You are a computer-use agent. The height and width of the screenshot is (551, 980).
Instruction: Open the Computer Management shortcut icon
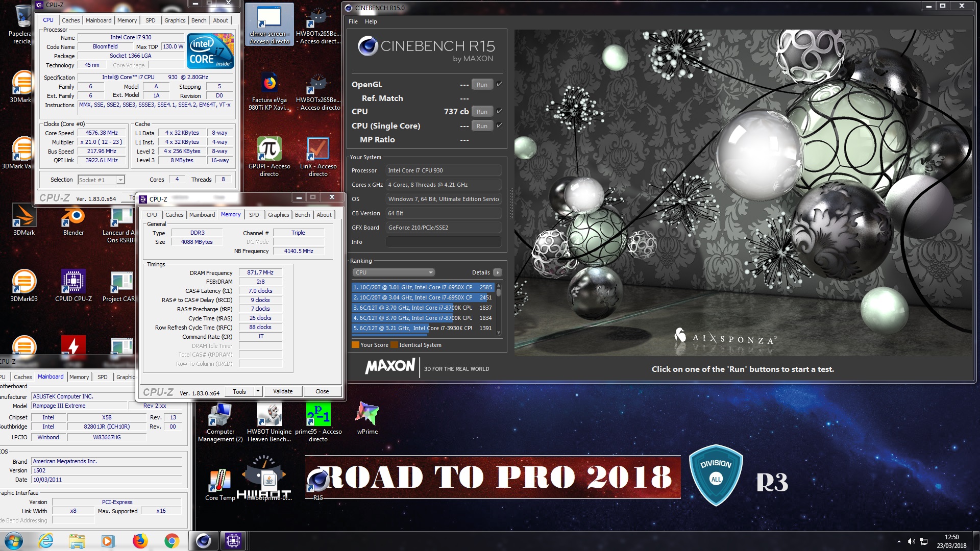(x=220, y=422)
